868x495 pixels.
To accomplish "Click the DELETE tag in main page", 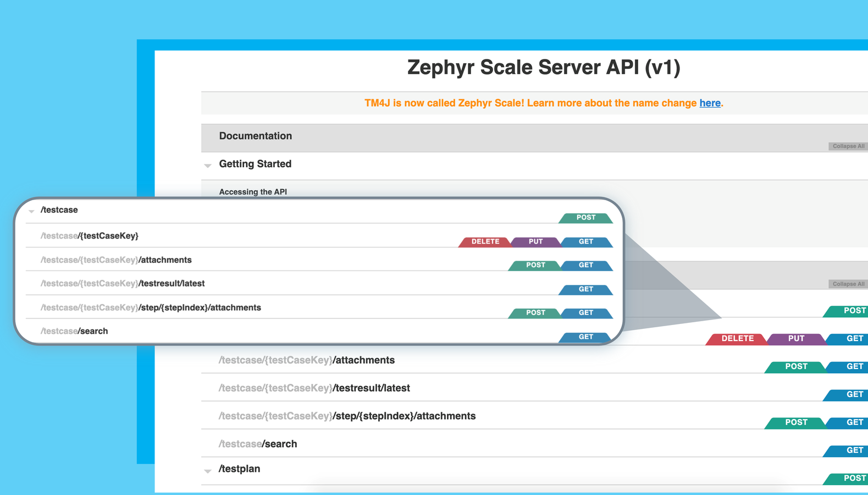I will tap(737, 339).
